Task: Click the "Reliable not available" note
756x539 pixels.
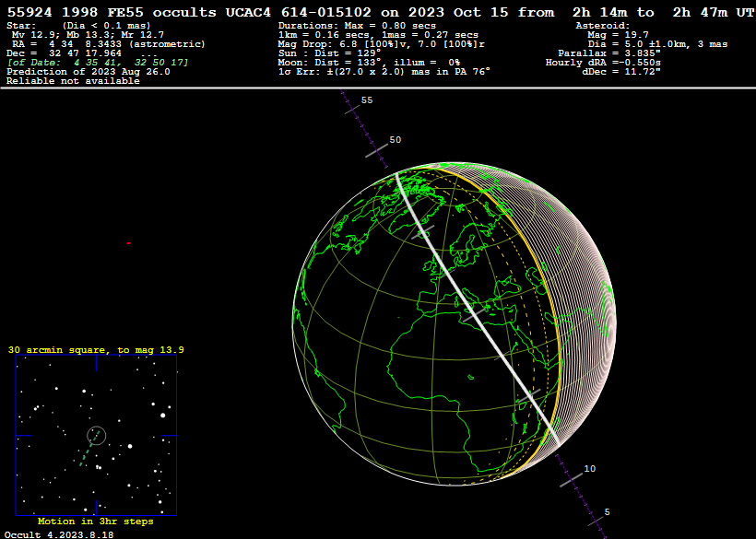Action: tap(73, 80)
